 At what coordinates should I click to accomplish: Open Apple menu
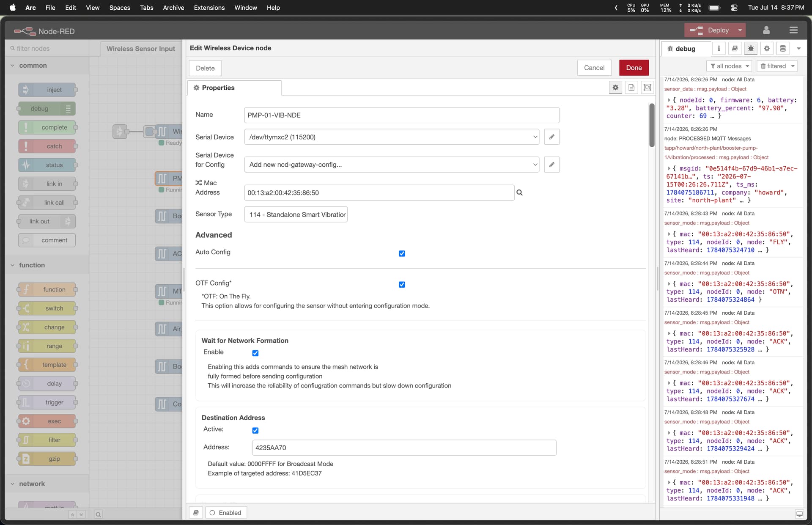(x=13, y=8)
